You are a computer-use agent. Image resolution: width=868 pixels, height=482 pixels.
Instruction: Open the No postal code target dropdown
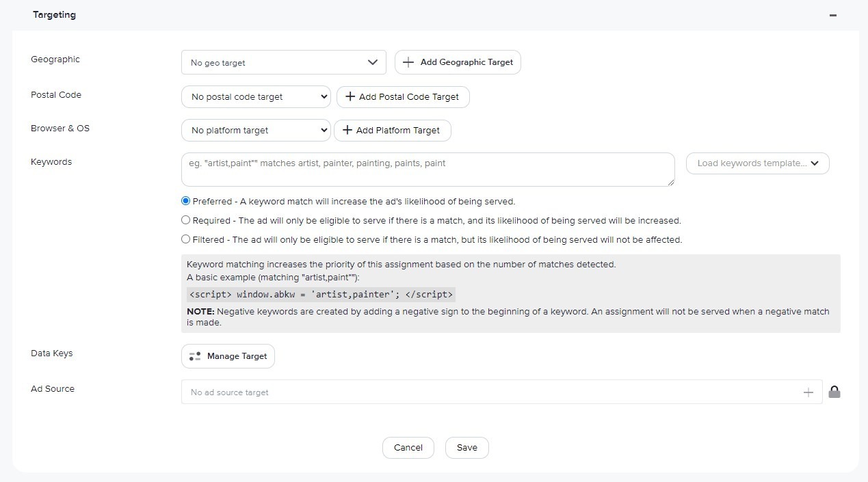(256, 97)
